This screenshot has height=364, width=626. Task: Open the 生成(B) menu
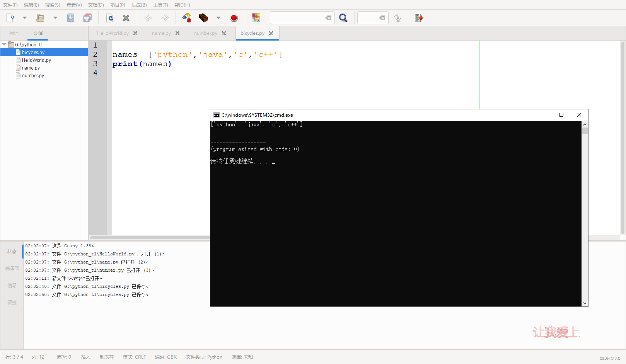[x=139, y=5]
